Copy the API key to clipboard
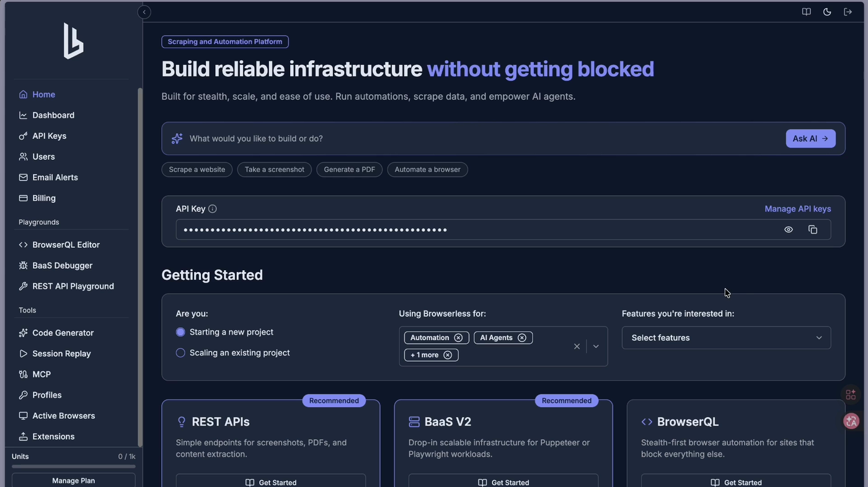 pos(813,230)
